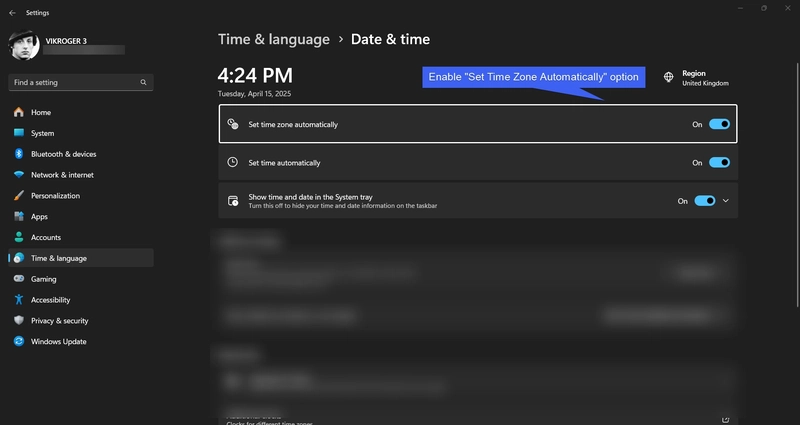This screenshot has height=425, width=800.
Task: Click the Windows Update icon in sidebar
Action: (18, 341)
